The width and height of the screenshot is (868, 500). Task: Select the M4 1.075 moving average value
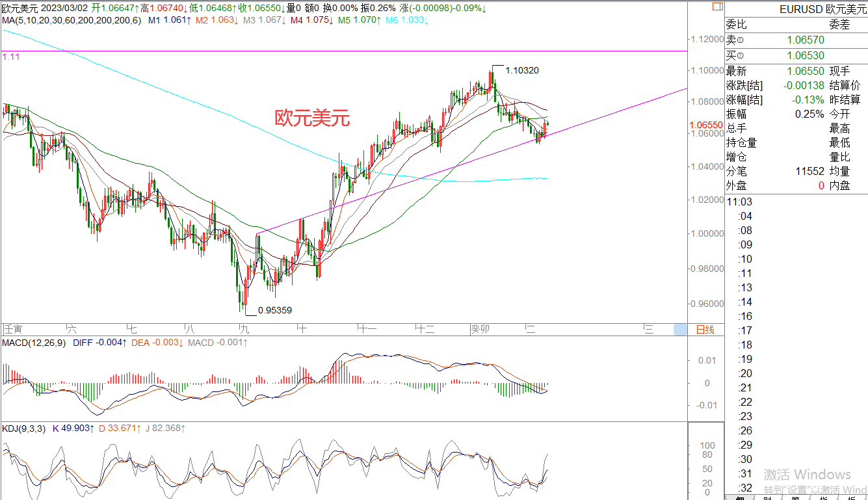coord(311,20)
